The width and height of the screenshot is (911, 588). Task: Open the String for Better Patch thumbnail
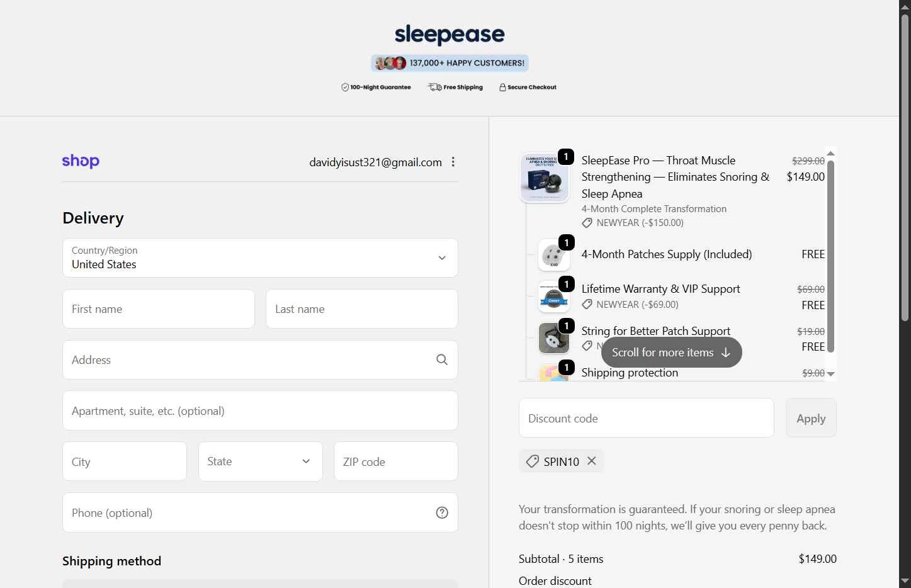point(554,339)
